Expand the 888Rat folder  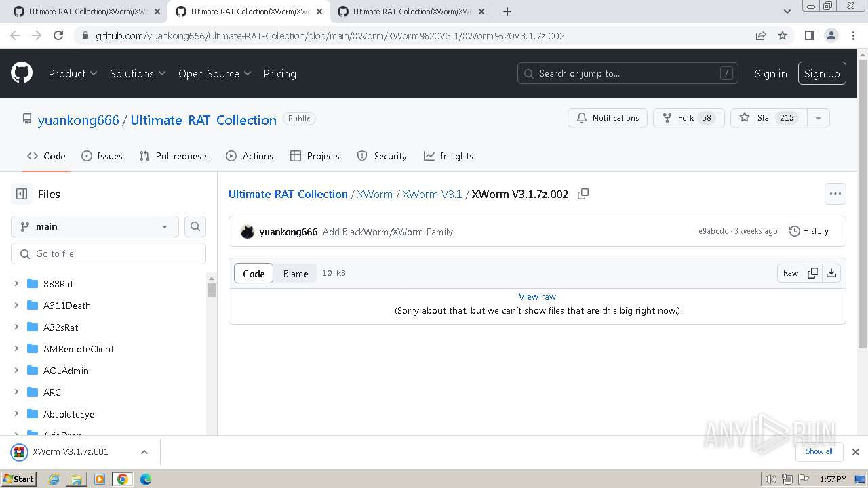click(x=16, y=284)
